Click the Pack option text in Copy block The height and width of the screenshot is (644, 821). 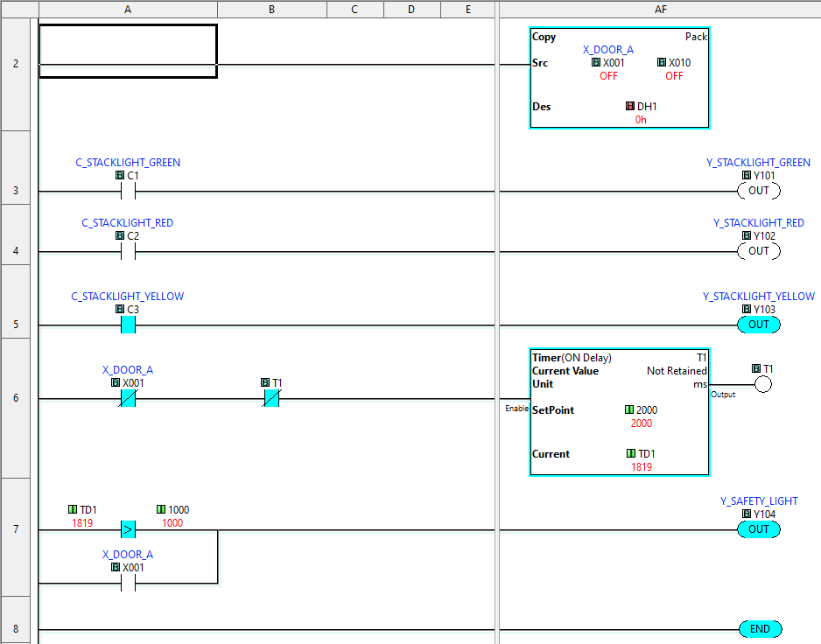[x=696, y=36]
